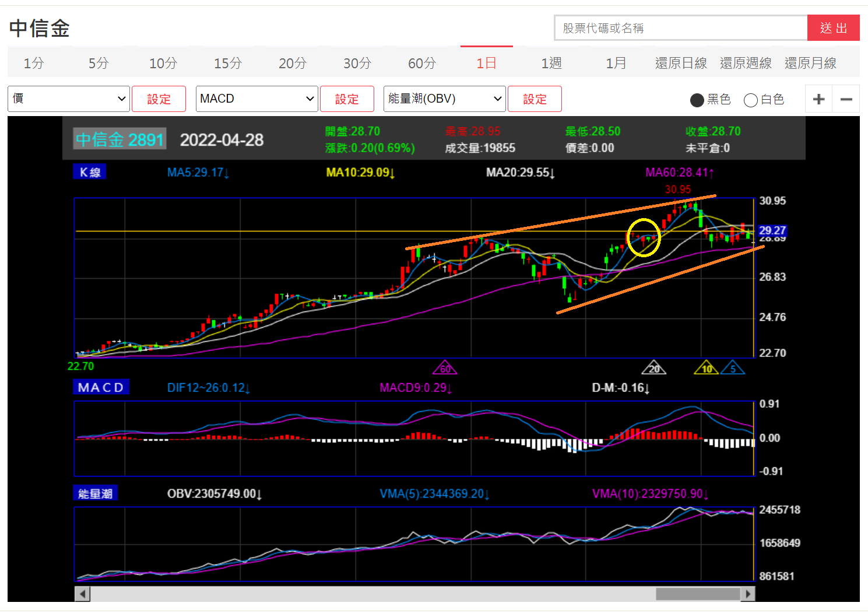Switch to the 5分 timeframe tab
Screen dimensions: 868x613
click(x=99, y=63)
